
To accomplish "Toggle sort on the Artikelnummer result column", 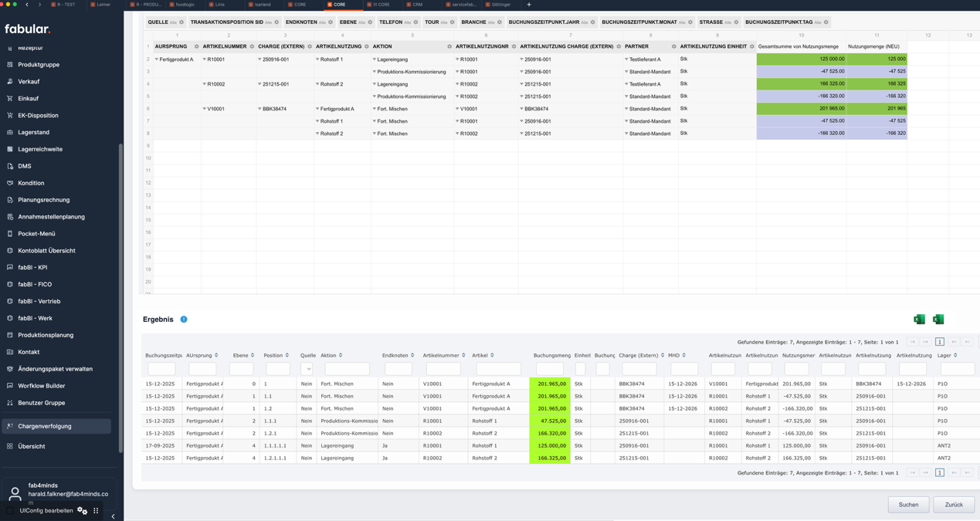I will pyautogui.click(x=463, y=356).
